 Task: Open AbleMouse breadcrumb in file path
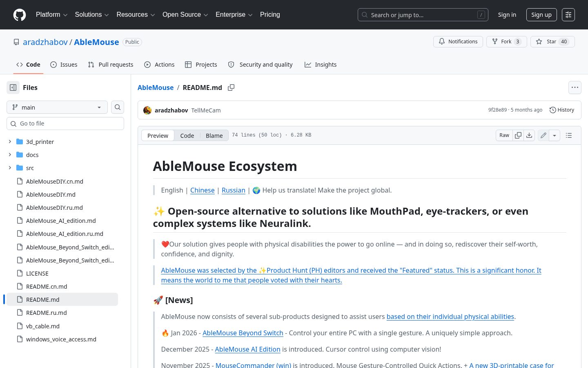coord(156,88)
